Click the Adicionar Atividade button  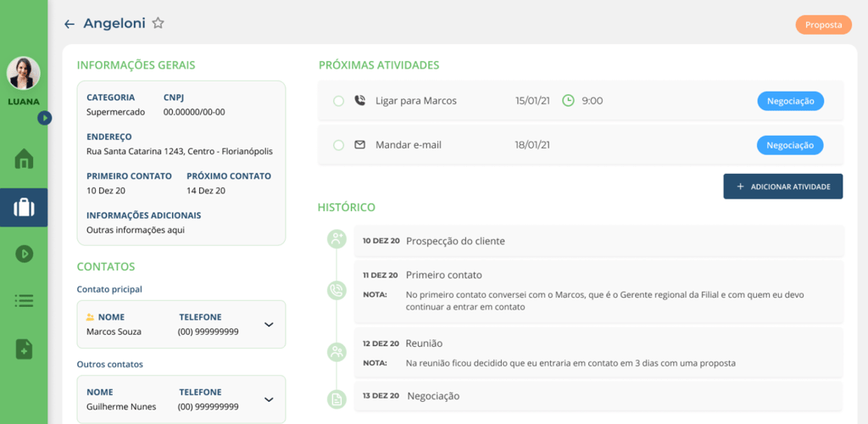point(782,187)
